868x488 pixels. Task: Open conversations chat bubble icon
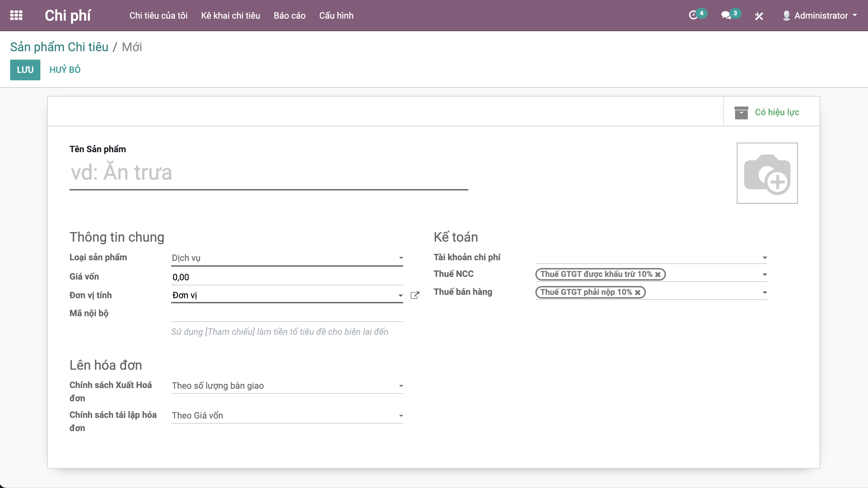[x=726, y=15]
